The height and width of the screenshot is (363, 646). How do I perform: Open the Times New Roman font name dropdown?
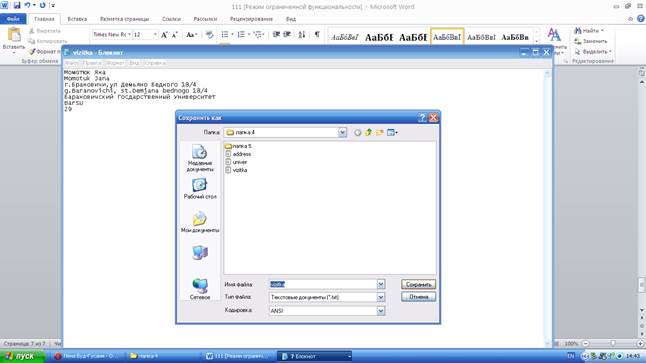pyautogui.click(x=129, y=35)
